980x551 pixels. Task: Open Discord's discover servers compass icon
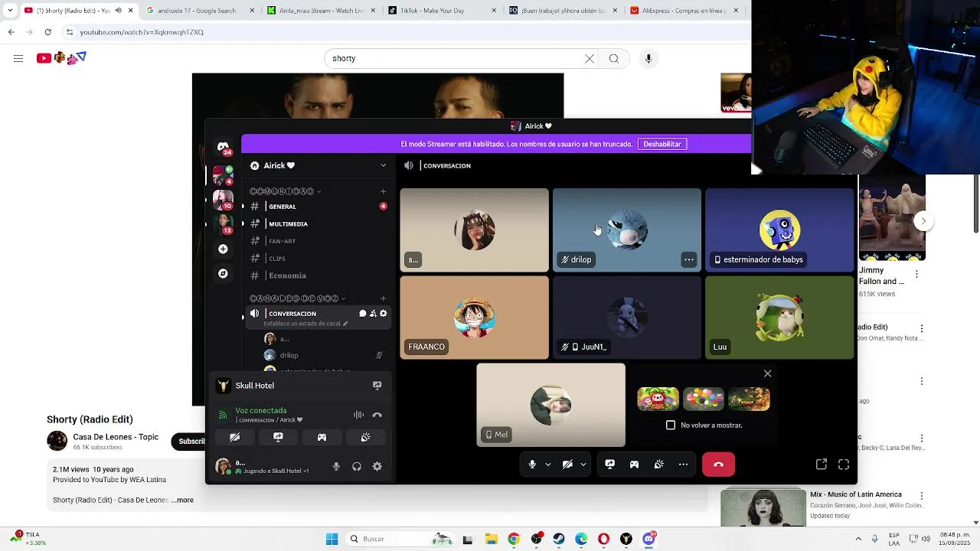tap(223, 273)
